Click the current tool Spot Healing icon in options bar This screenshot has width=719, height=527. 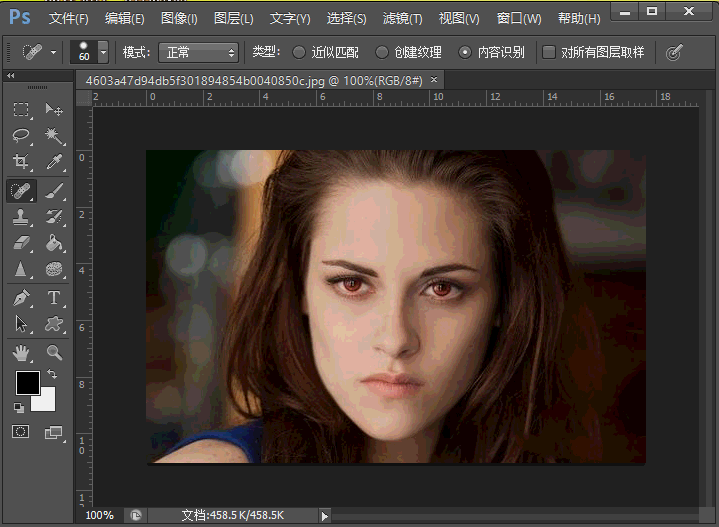pyautogui.click(x=32, y=52)
